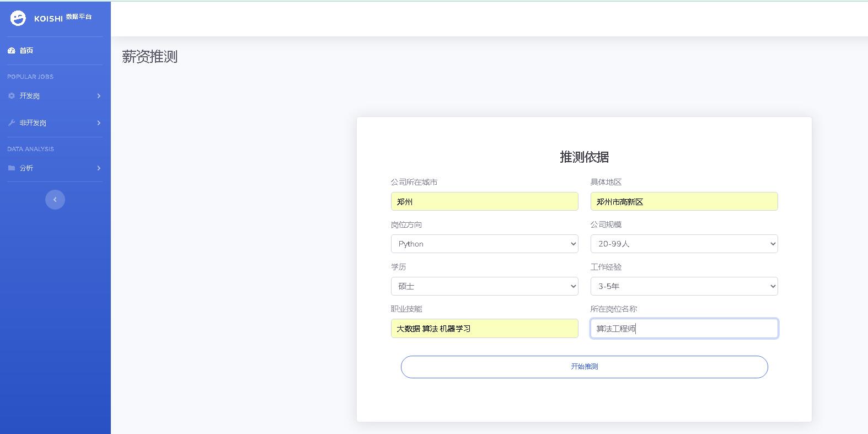
Task: Click the KOISHI logo icon
Action: pos(18,18)
